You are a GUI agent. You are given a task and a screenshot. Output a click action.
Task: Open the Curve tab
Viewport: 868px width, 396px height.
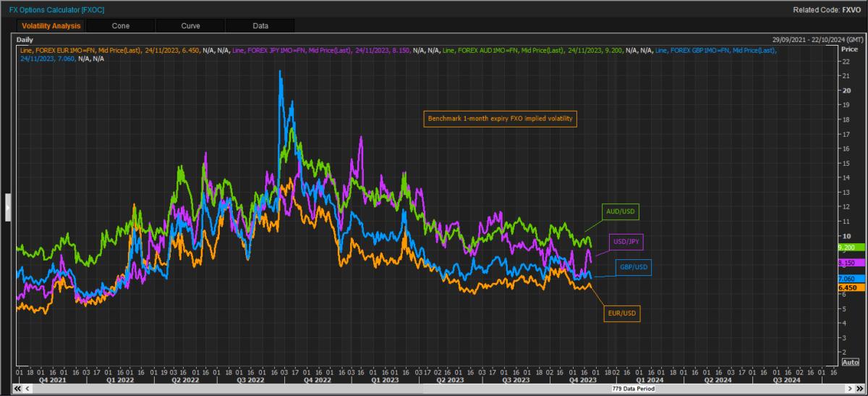(191, 25)
